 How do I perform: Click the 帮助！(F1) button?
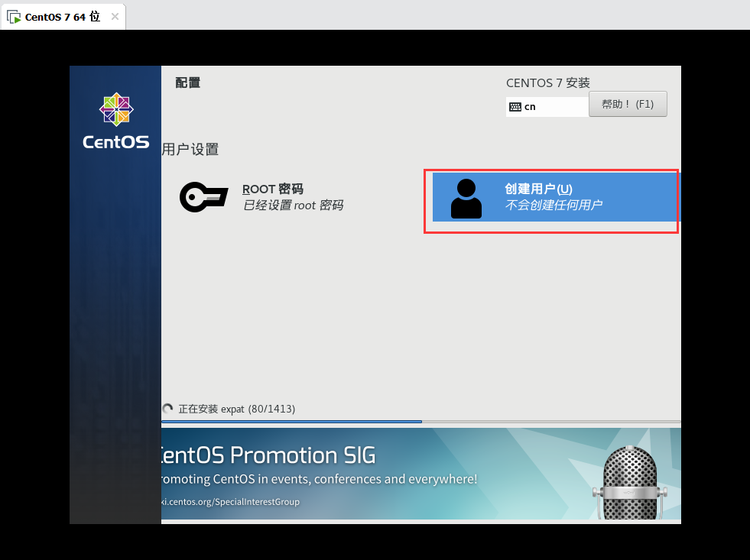(x=628, y=104)
